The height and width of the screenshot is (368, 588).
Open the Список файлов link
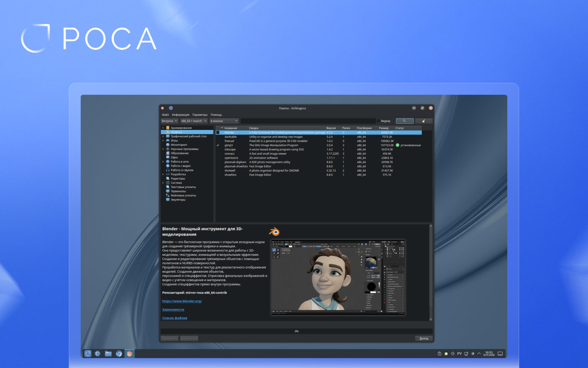175,318
